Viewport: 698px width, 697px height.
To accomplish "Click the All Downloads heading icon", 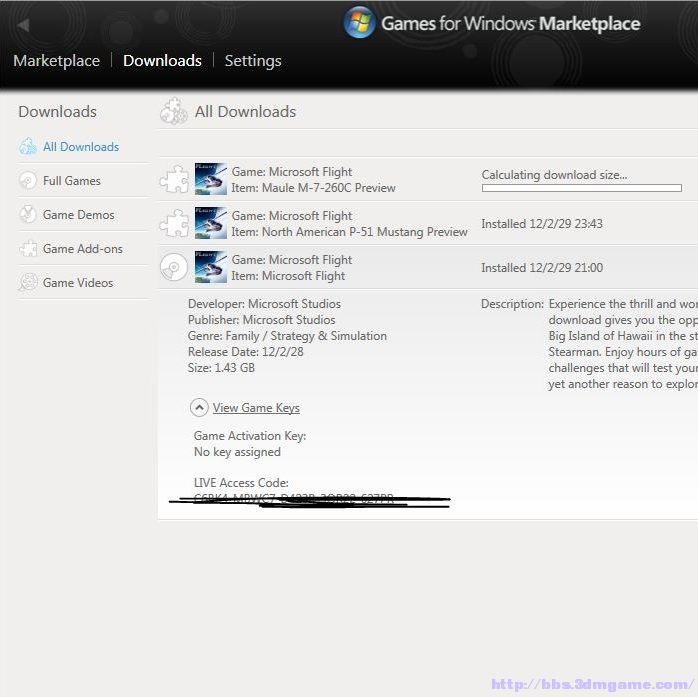I will tap(174, 111).
